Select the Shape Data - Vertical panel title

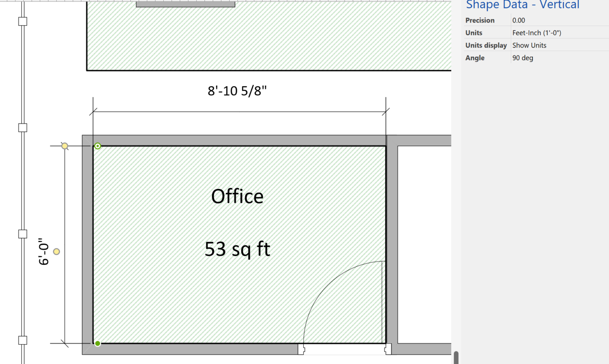[523, 5]
